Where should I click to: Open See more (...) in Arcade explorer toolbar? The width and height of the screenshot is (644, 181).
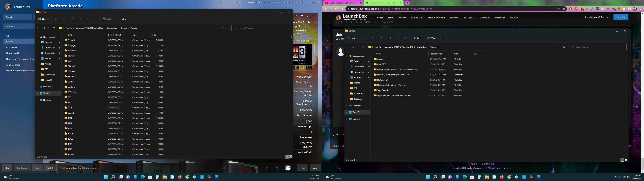[136, 19]
